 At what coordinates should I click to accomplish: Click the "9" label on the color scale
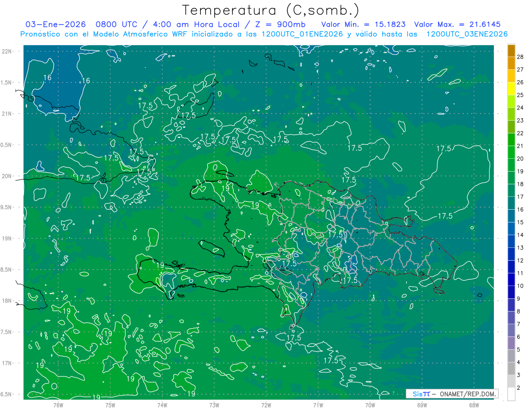pyautogui.click(x=519, y=299)
